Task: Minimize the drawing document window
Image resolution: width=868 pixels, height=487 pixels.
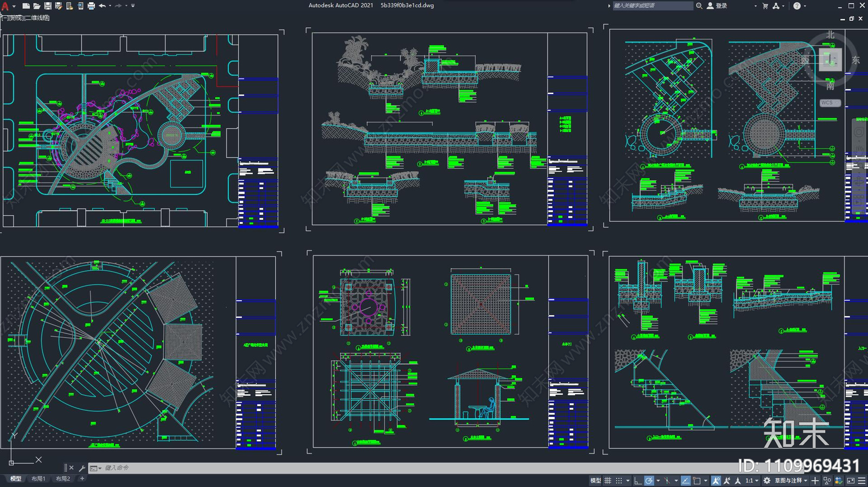Action: 843,19
